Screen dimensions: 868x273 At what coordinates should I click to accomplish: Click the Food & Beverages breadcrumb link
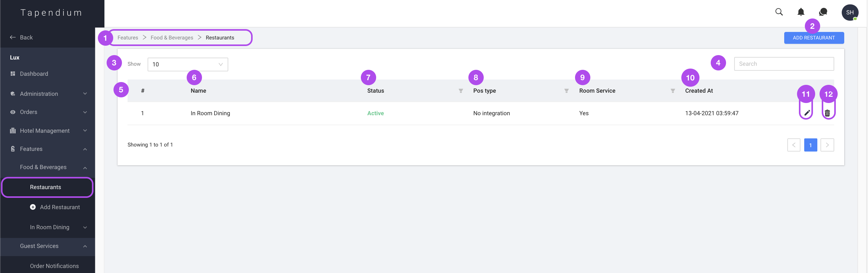click(172, 38)
